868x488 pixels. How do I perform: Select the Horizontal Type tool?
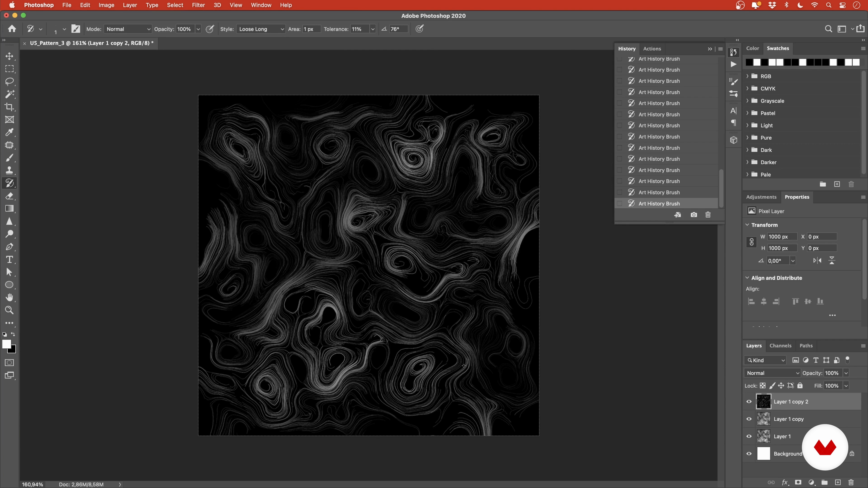9,259
